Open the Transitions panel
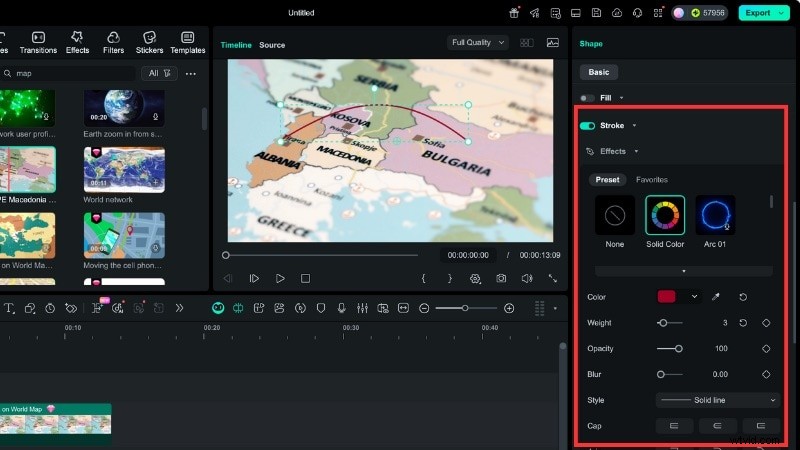The width and height of the screenshot is (800, 450). click(x=38, y=43)
